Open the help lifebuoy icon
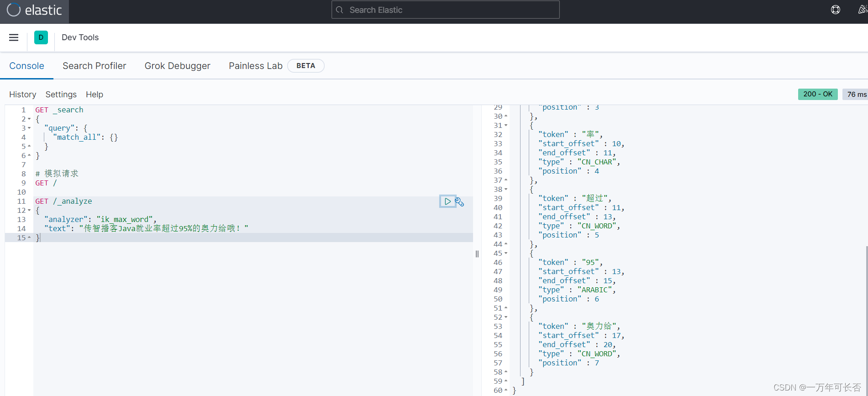Image resolution: width=868 pixels, height=396 pixels. click(836, 10)
